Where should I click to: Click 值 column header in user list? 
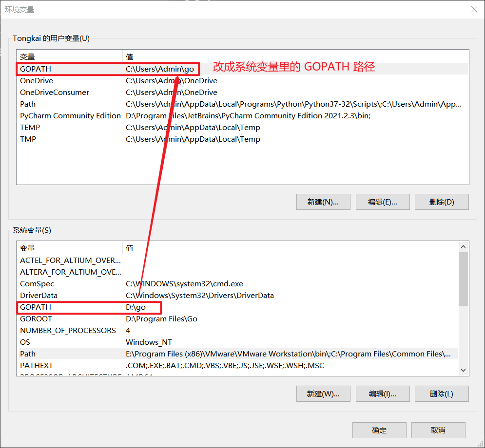295,57
